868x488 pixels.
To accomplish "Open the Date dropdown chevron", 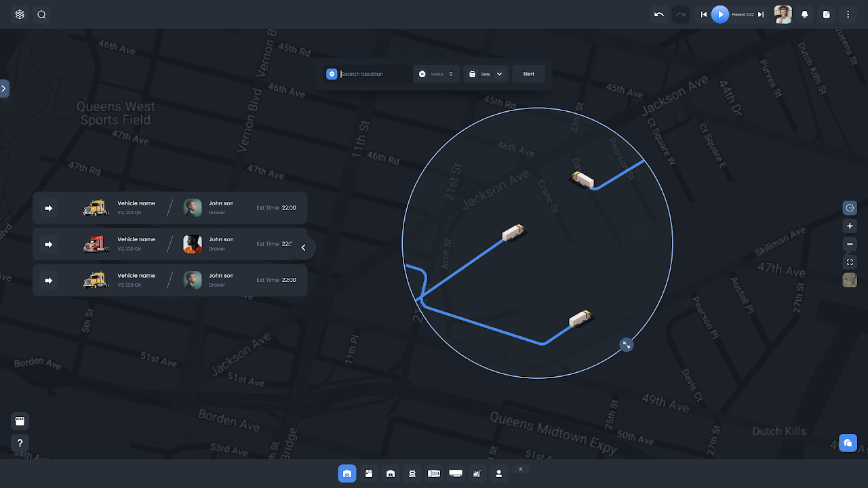I will (500, 74).
